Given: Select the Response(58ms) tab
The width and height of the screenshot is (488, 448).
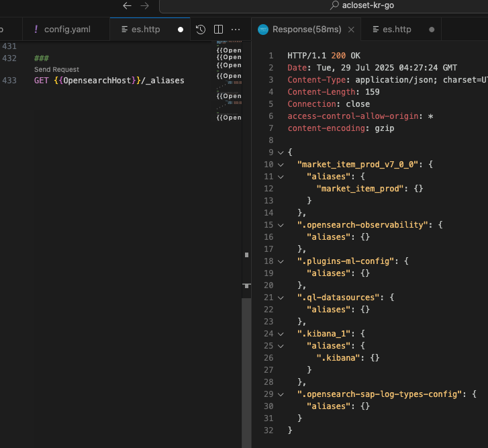Looking at the screenshot, I should point(307,30).
